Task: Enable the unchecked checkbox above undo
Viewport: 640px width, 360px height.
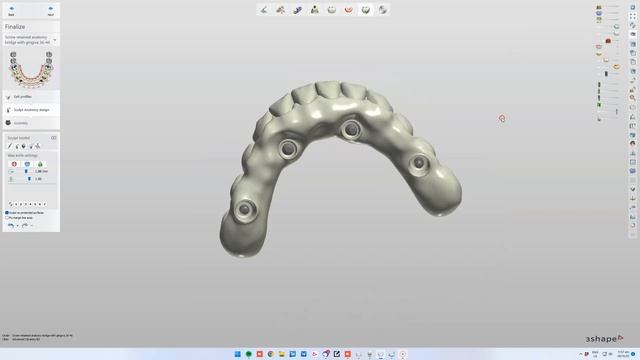Action: pyautogui.click(x=7, y=218)
